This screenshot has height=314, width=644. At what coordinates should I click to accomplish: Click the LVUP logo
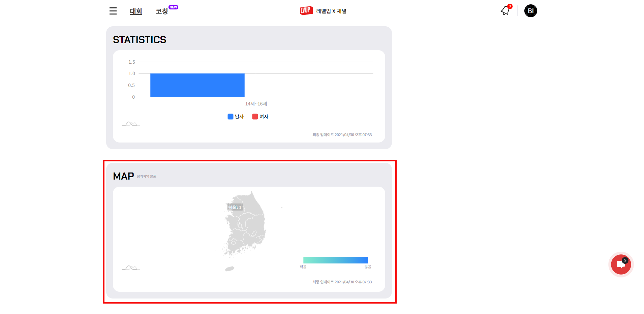(306, 11)
